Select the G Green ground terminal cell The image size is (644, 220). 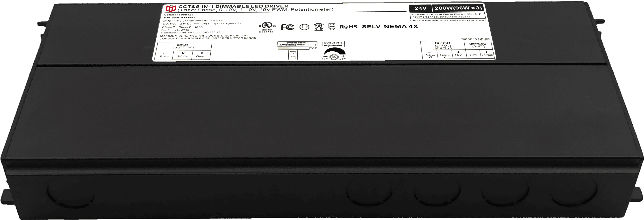tap(201, 55)
